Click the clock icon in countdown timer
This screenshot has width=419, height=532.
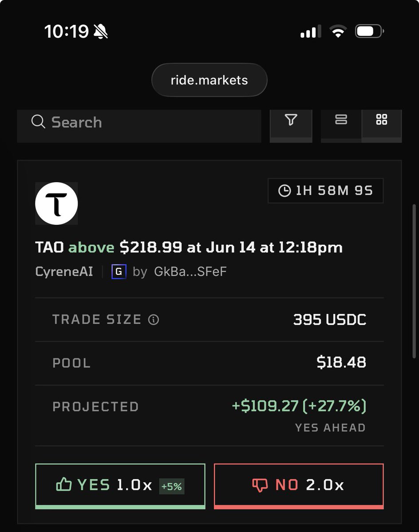click(x=284, y=191)
